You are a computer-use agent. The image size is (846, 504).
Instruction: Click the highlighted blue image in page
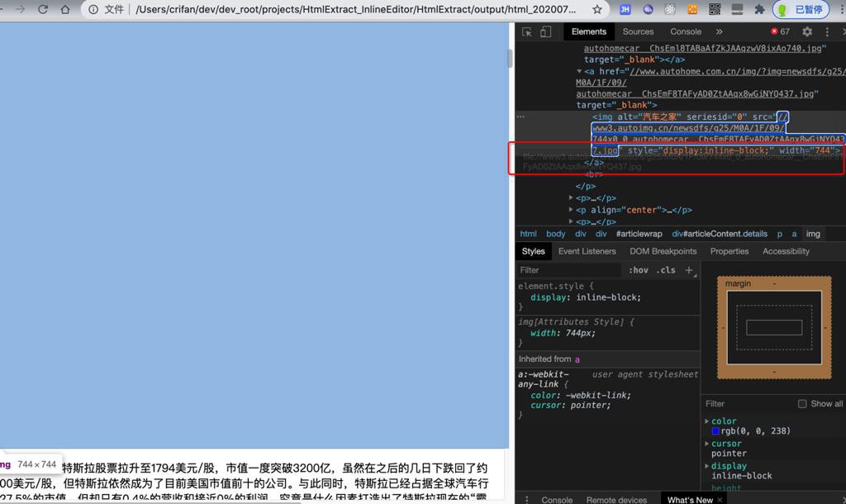coord(254,235)
